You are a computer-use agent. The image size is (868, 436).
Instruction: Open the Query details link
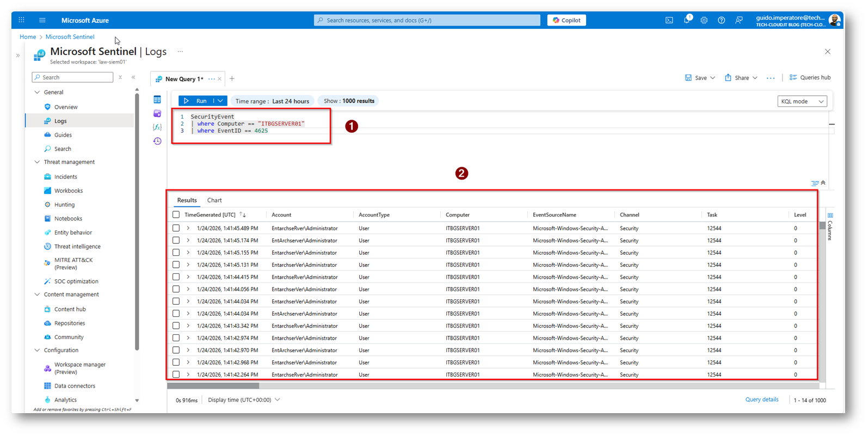tap(761, 400)
